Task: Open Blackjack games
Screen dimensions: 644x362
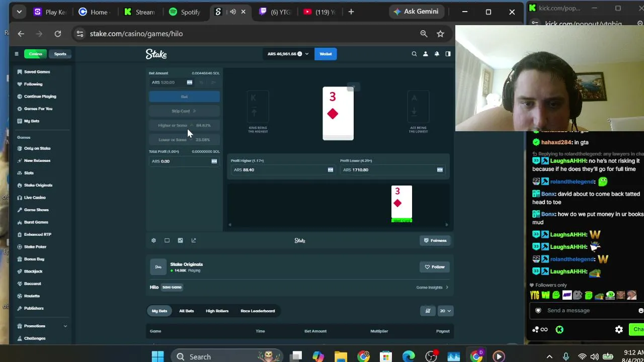Action: [x=33, y=271]
